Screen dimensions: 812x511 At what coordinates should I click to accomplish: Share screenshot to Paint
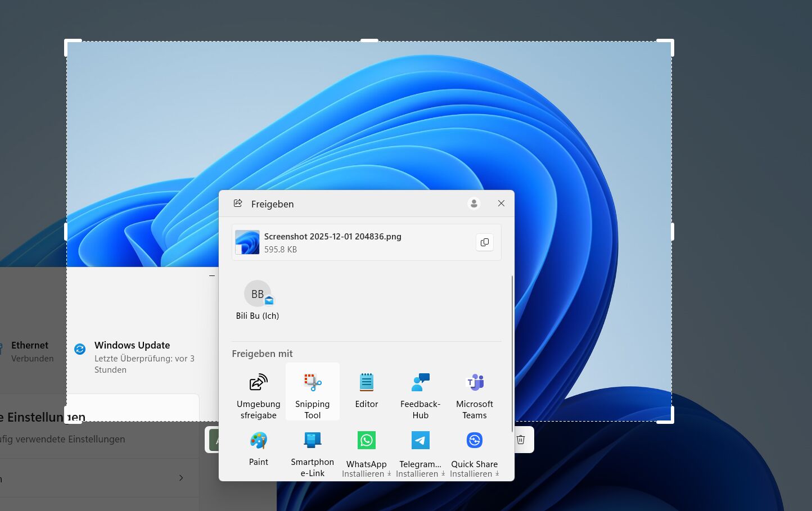coord(258,447)
